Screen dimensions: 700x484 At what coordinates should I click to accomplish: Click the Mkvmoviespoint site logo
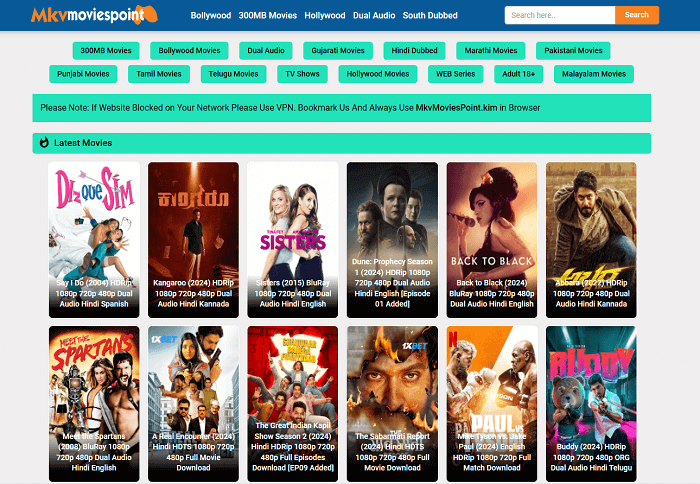tap(94, 15)
